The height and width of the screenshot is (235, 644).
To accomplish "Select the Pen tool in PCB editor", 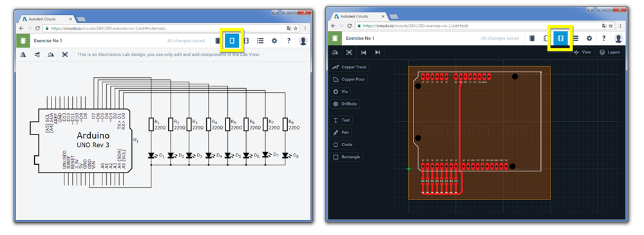I will [x=341, y=133].
